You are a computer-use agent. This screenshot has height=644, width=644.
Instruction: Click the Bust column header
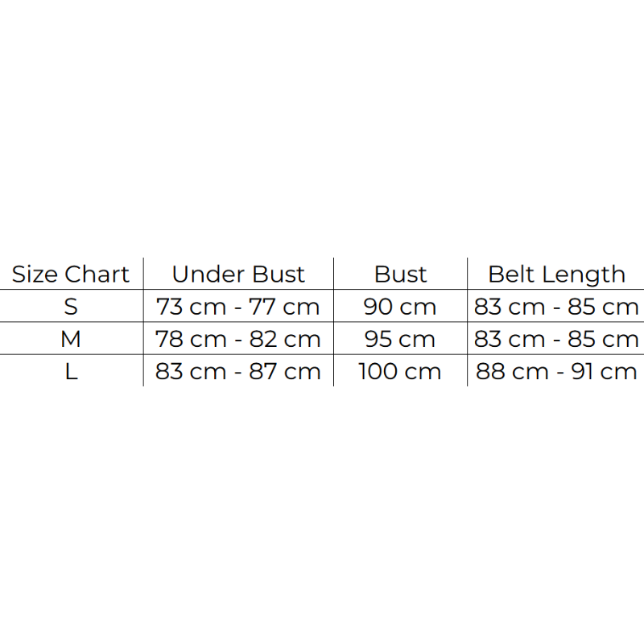click(x=400, y=275)
